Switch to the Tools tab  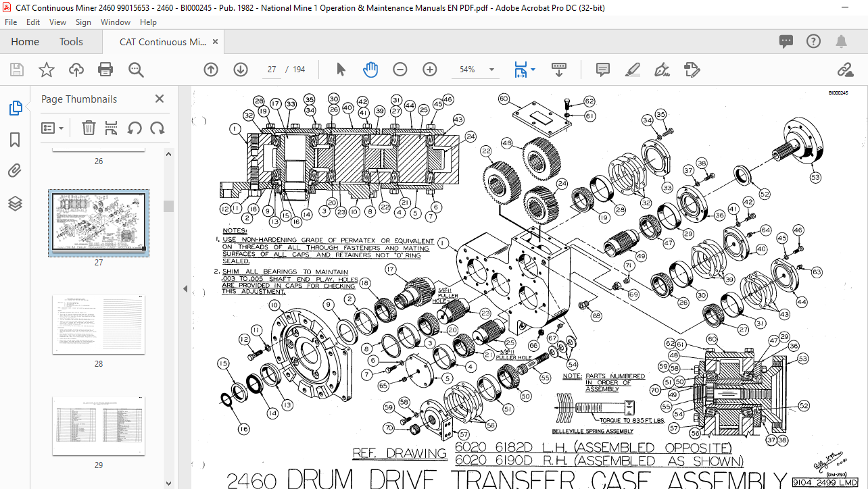71,41
